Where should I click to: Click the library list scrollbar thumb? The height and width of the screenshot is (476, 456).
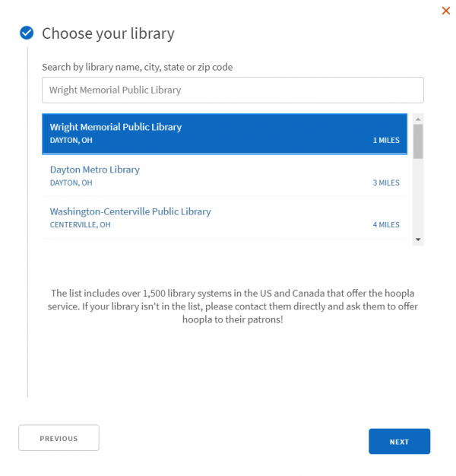pyautogui.click(x=418, y=141)
